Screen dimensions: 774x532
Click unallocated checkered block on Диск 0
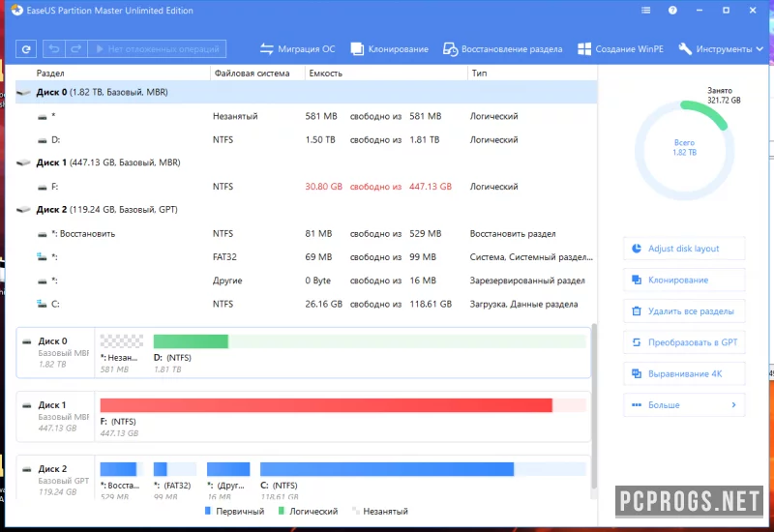tap(122, 341)
